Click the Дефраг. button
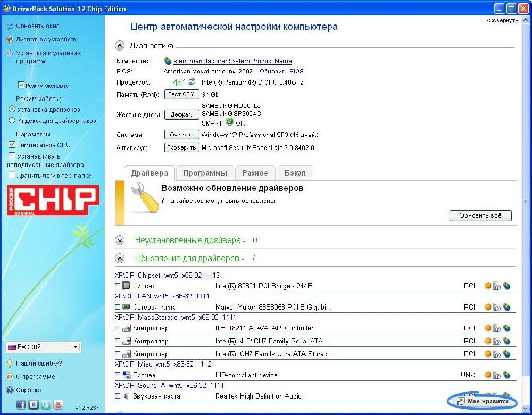This screenshot has width=532, height=415. 181,115
